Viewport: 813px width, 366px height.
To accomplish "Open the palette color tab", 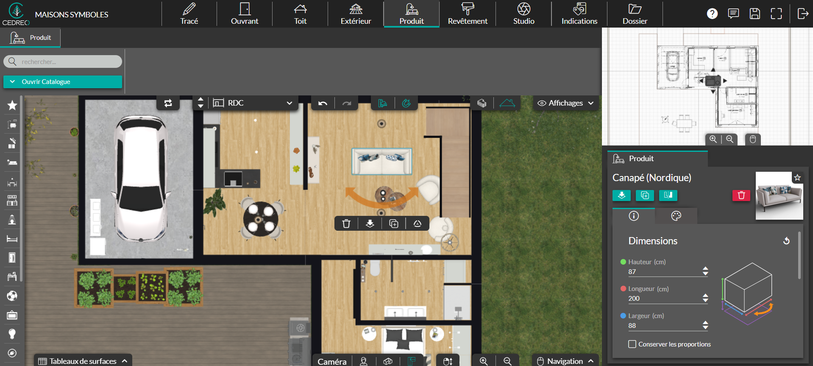I will [676, 216].
